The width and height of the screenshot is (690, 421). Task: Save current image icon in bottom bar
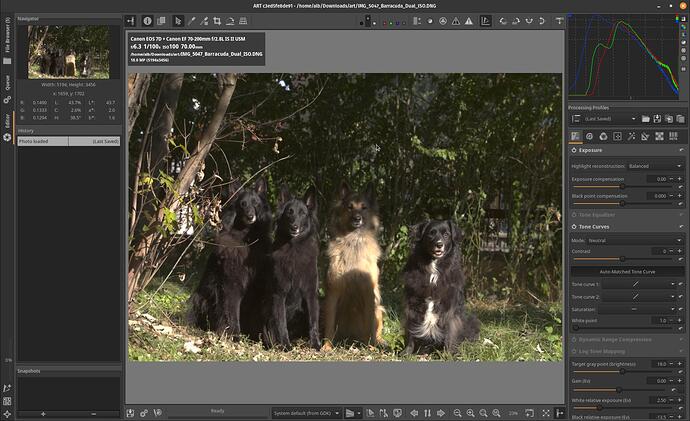click(131, 412)
